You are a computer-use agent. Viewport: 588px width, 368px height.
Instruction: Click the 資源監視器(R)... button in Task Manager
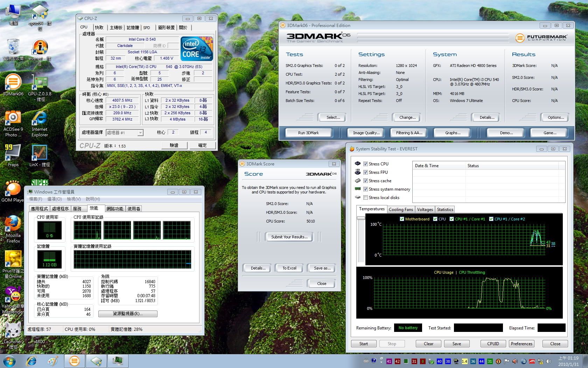click(128, 314)
